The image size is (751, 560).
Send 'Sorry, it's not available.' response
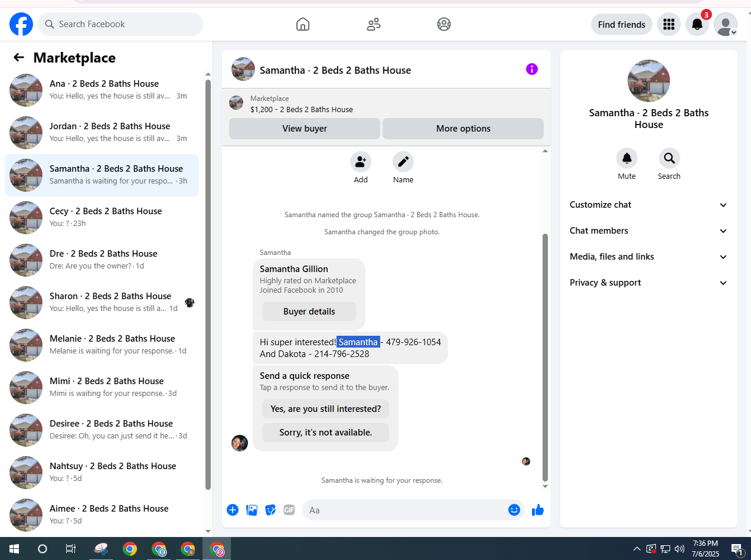[x=326, y=433]
